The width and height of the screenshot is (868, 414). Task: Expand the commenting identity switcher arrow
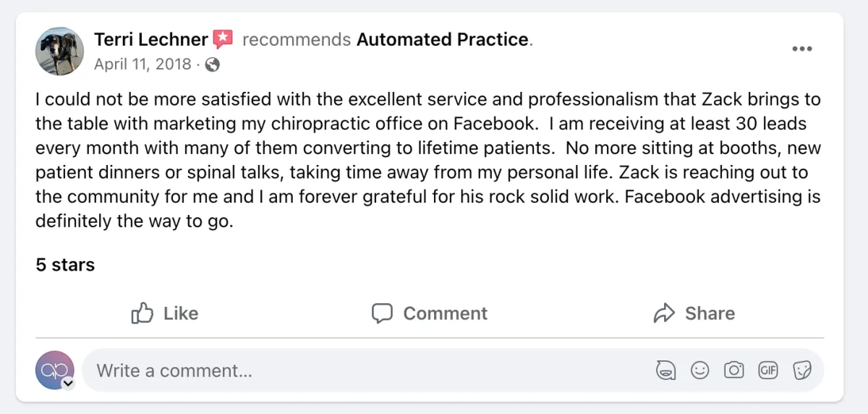tap(69, 384)
